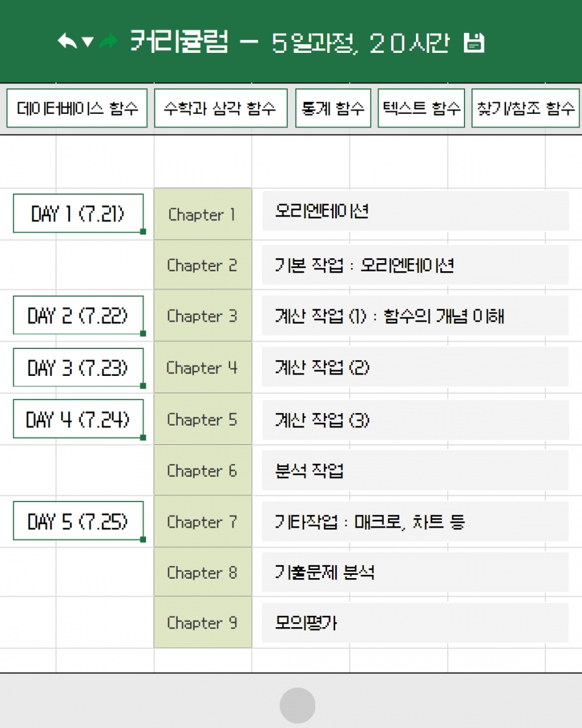Open the 오리엔테이션 lesson row

tap(415, 211)
